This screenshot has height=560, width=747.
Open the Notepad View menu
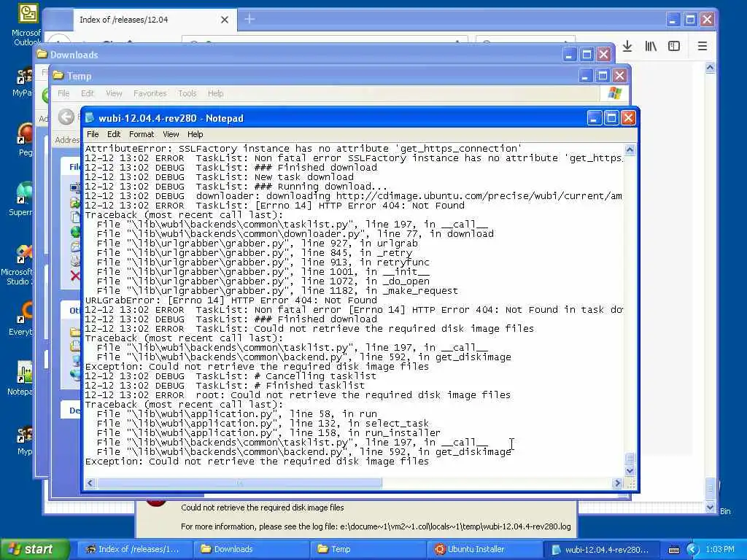(171, 134)
